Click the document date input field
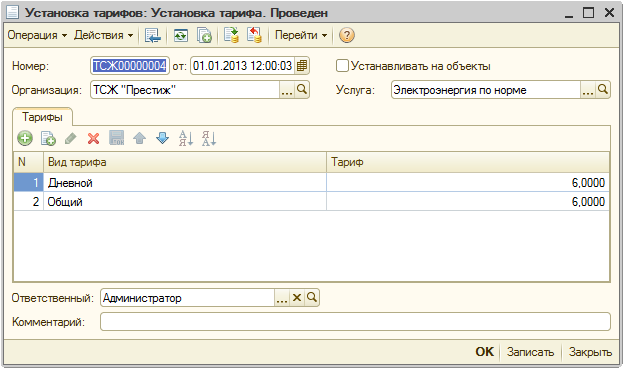623x368 pixels. pyautogui.click(x=242, y=66)
